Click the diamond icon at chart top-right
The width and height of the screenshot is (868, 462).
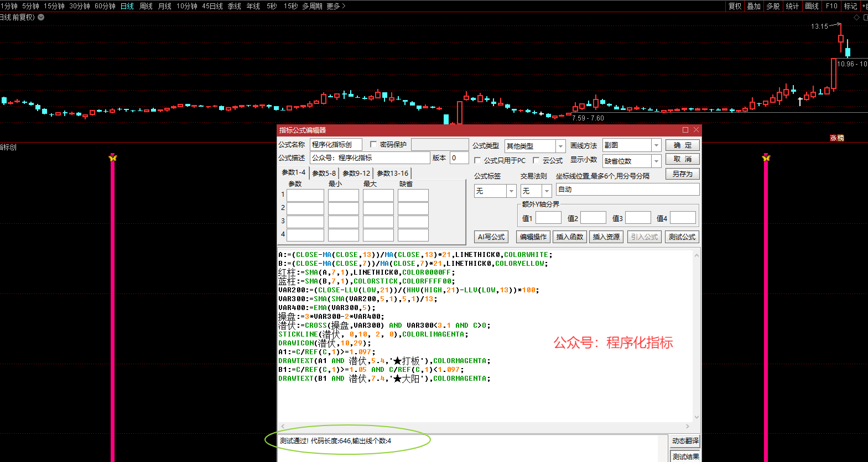(x=857, y=17)
